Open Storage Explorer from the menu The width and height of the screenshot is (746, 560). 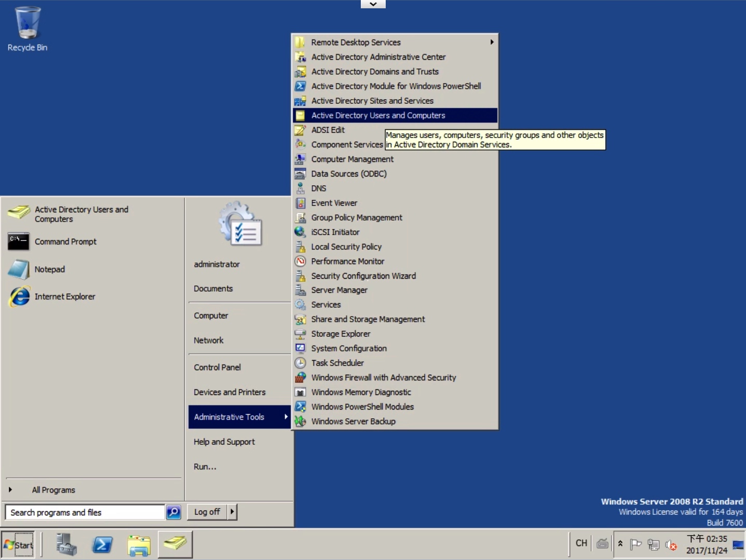395,334
